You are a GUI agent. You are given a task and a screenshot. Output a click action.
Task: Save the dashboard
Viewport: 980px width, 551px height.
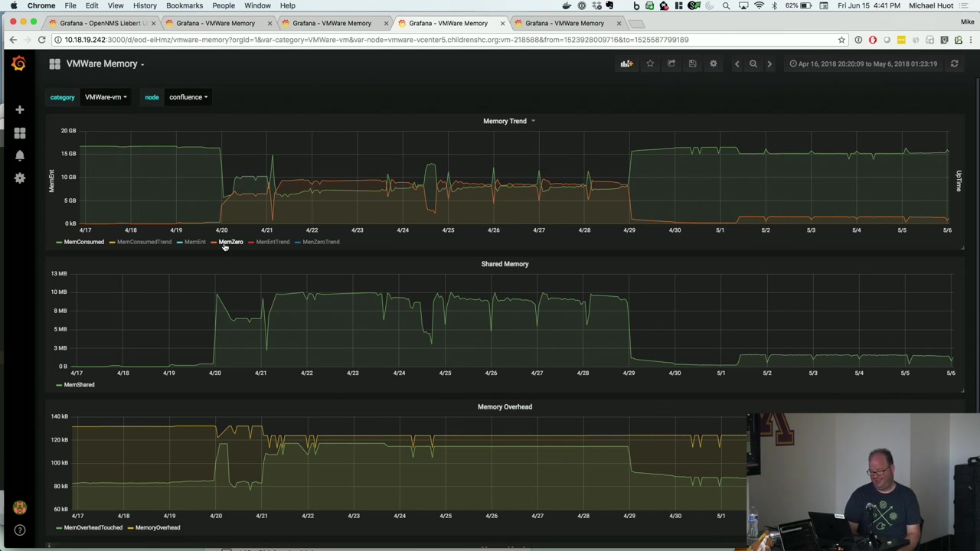692,64
